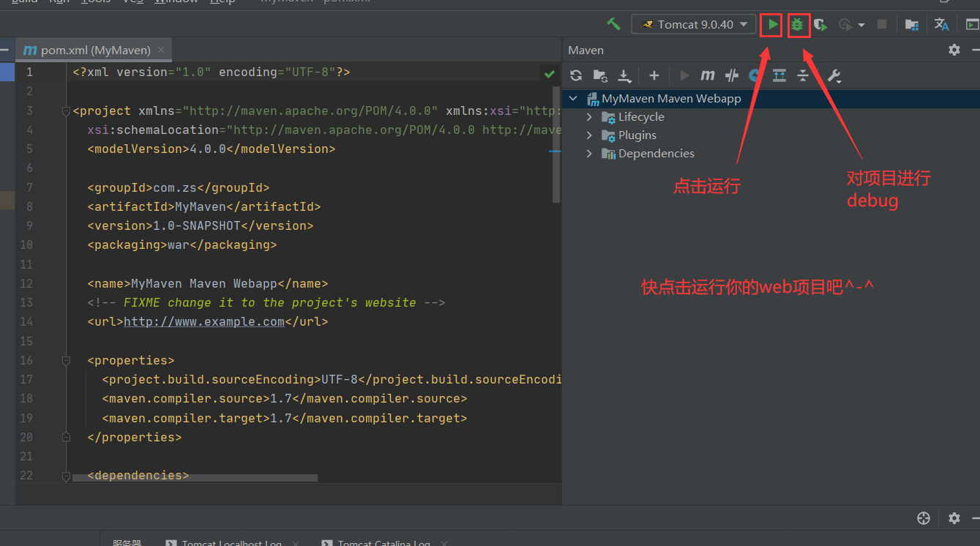The height and width of the screenshot is (546, 980).
Task: Expand the Plugins node
Action: pos(589,135)
